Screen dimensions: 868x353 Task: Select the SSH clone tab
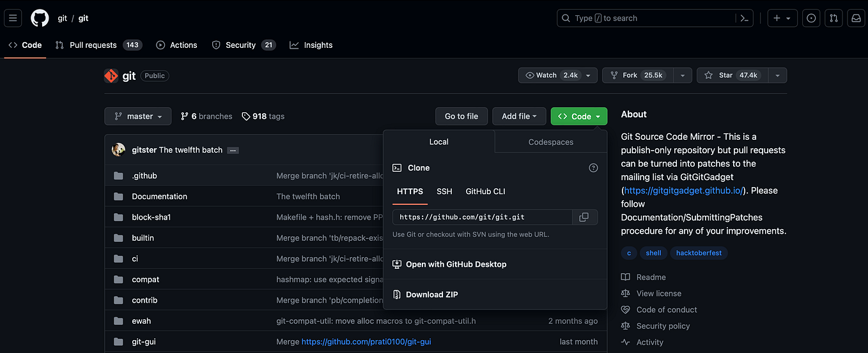point(444,192)
